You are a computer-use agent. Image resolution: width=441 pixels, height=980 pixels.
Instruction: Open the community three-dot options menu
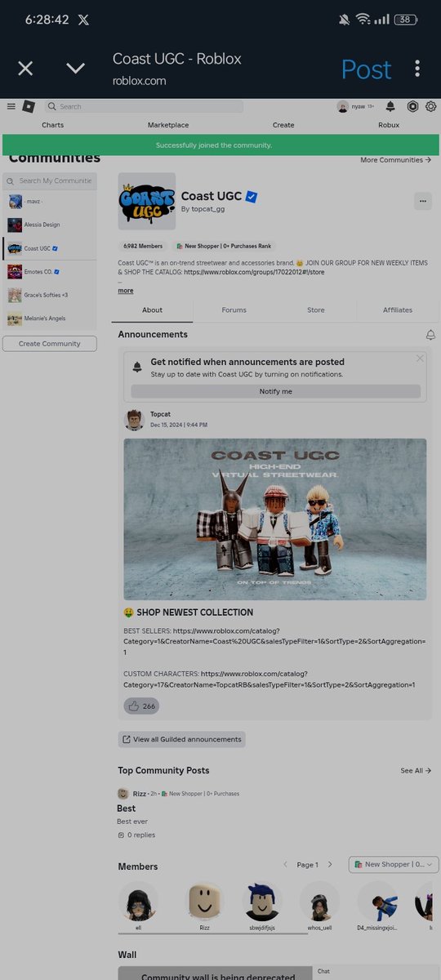[423, 200]
